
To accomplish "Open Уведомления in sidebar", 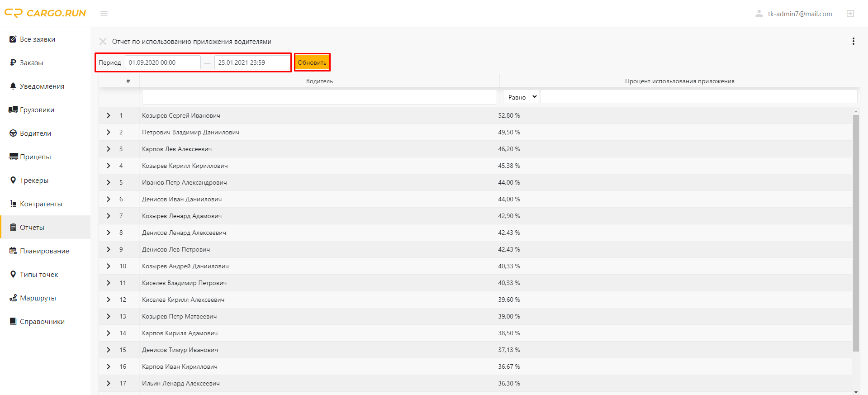I will 45,86.
